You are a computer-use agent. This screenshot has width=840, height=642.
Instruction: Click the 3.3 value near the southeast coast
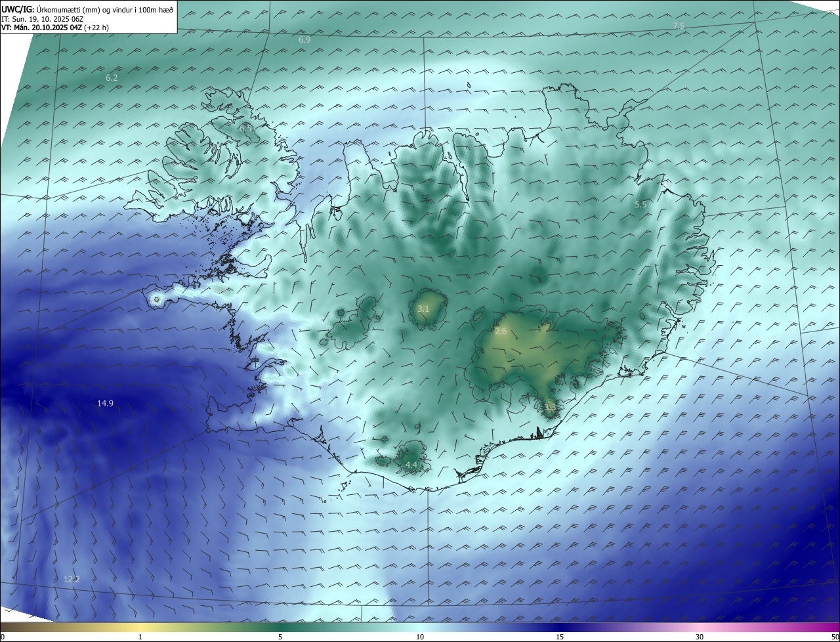[x=550, y=408]
